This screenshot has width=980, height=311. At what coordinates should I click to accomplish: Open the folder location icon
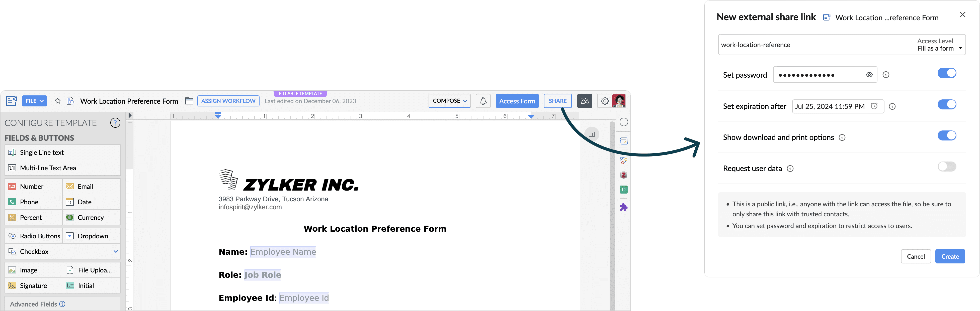click(189, 101)
